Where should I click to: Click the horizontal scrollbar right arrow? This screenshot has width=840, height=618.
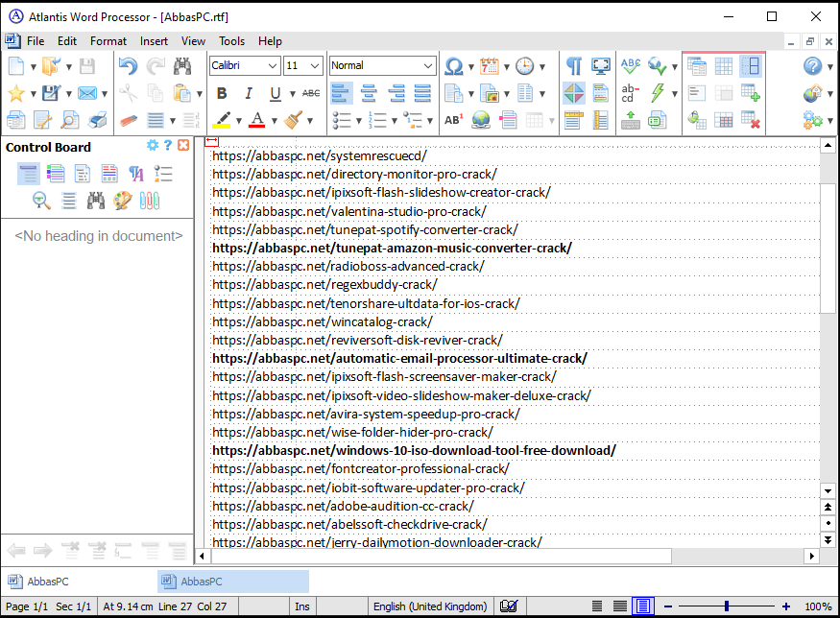click(x=812, y=556)
